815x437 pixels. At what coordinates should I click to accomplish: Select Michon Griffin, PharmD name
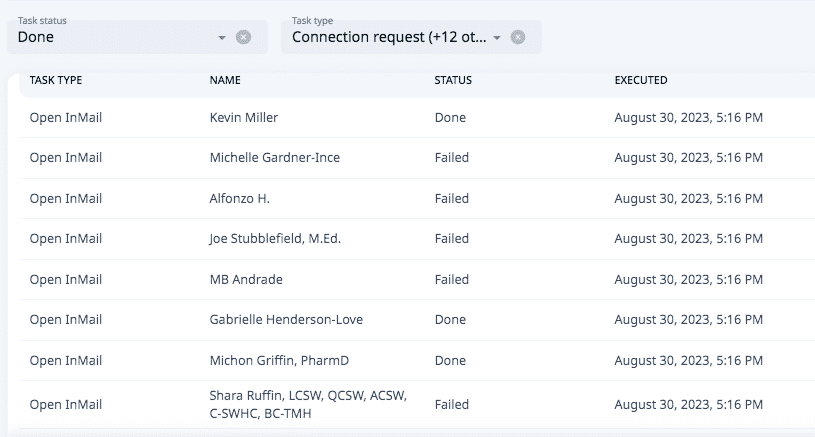(279, 361)
